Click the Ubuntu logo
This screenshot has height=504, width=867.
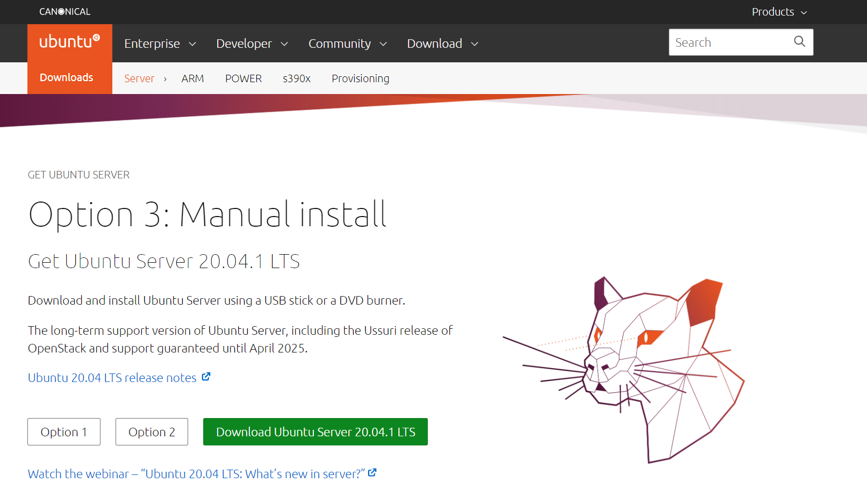click(x=69, y=42)
